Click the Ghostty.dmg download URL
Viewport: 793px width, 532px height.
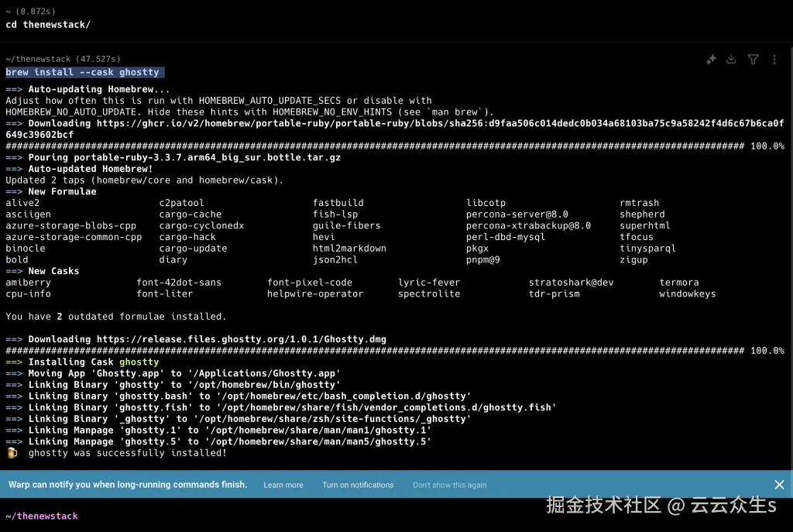(x=242, y=339)
